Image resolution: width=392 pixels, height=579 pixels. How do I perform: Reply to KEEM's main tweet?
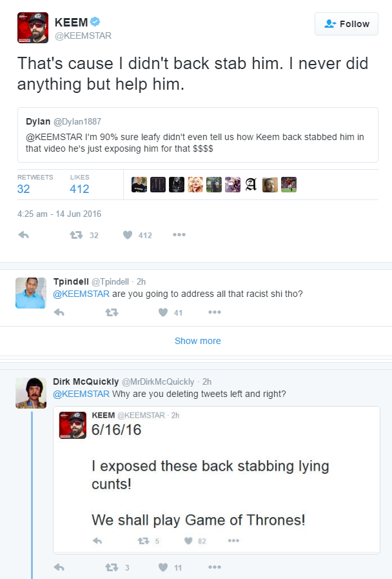(x=24, y=235)
